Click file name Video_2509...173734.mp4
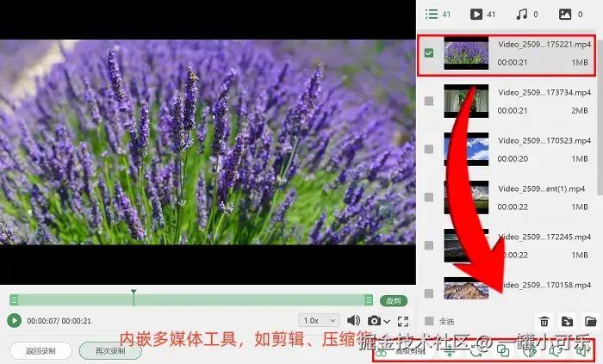This screenshot has height=364, width=603. 544,93
